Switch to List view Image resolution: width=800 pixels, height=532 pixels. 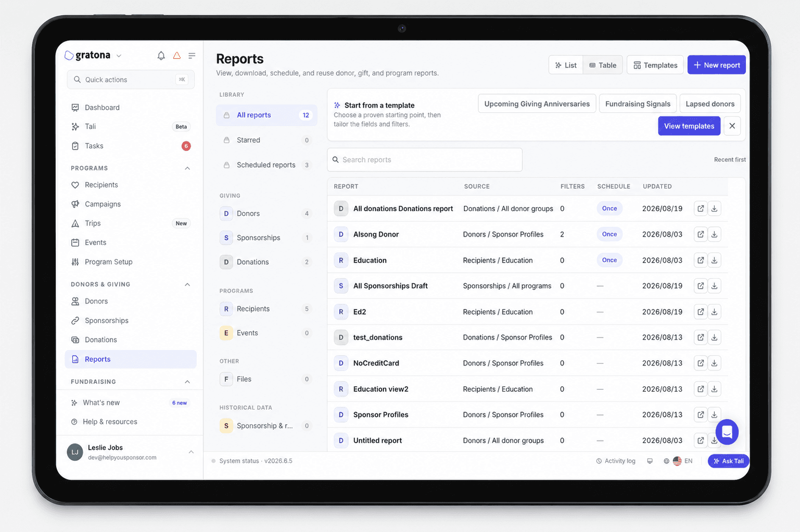(x=566, y=65)
